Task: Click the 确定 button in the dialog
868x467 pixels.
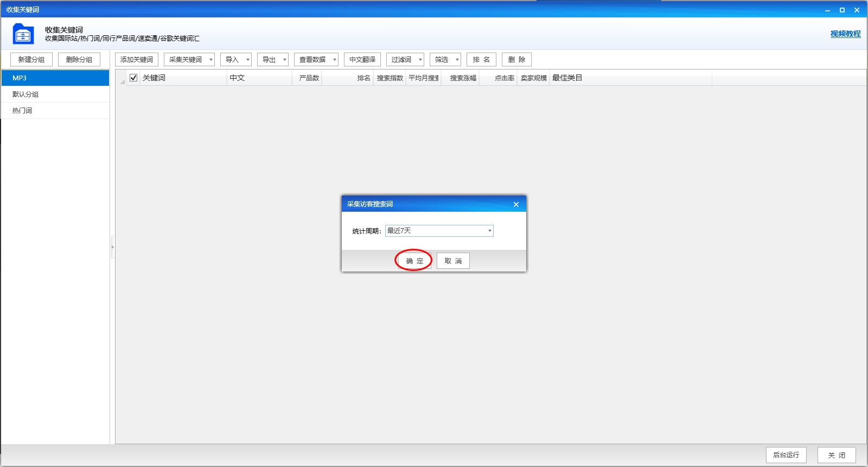Action: [x=414, y=261]
